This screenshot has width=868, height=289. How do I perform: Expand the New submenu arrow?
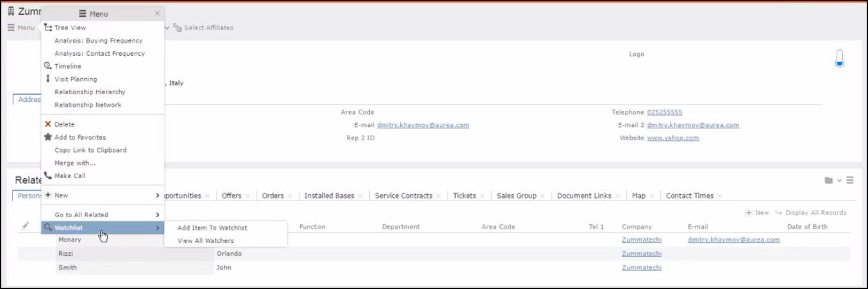pyautogui.click(x=157, y=195)
